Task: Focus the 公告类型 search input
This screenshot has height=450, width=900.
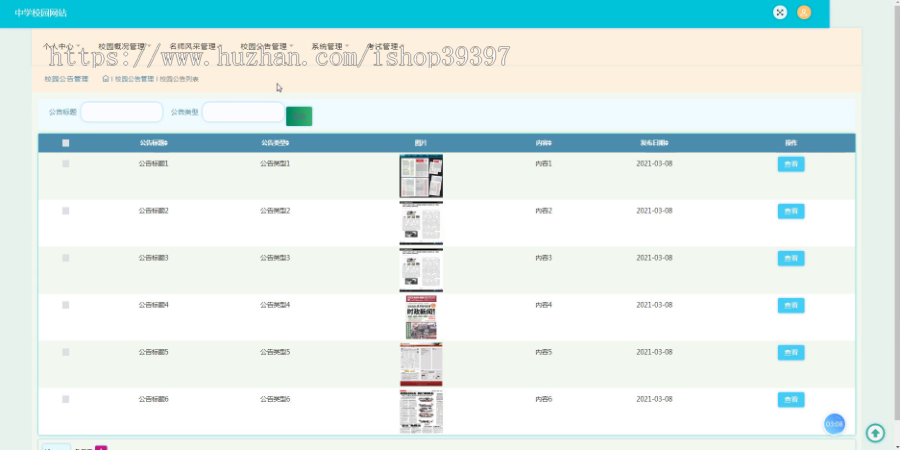Action: pos(243,112)
